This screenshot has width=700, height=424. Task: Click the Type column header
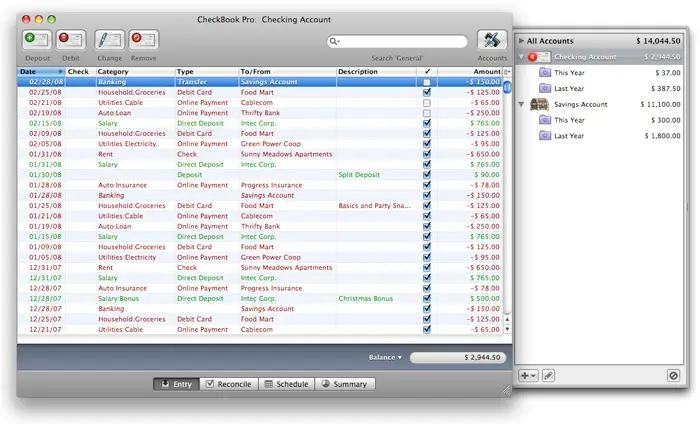click(x=206, y=71)
